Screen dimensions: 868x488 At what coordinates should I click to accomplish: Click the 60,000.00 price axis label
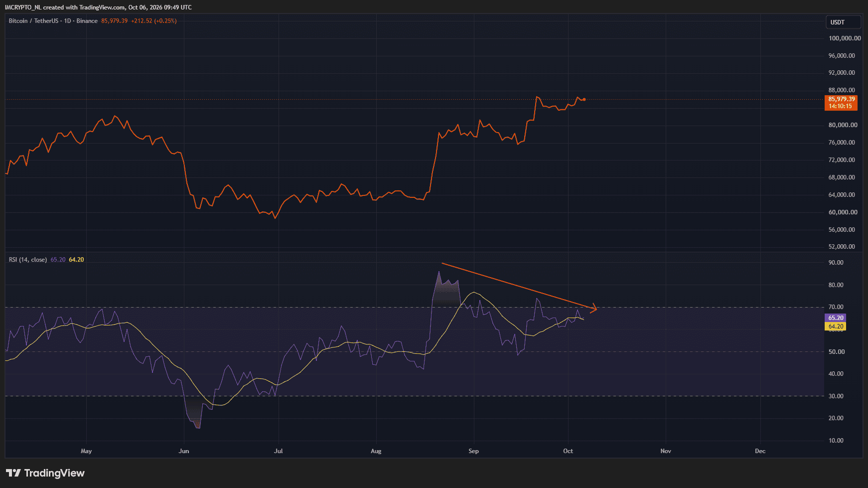tap(843, 212)
